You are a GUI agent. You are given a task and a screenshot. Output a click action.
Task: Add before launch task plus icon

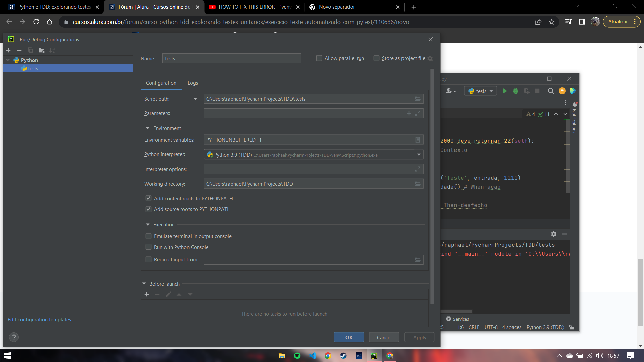tap(147, 294)
